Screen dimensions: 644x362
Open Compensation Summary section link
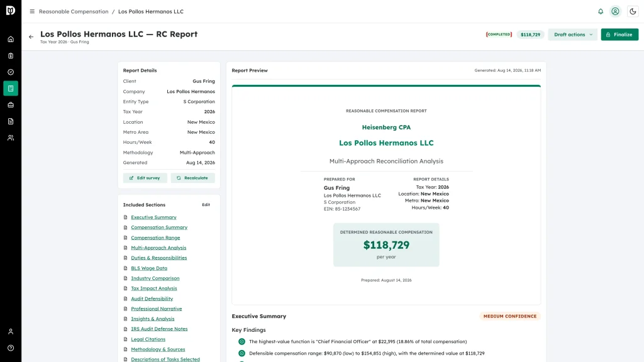coord(159,228)
